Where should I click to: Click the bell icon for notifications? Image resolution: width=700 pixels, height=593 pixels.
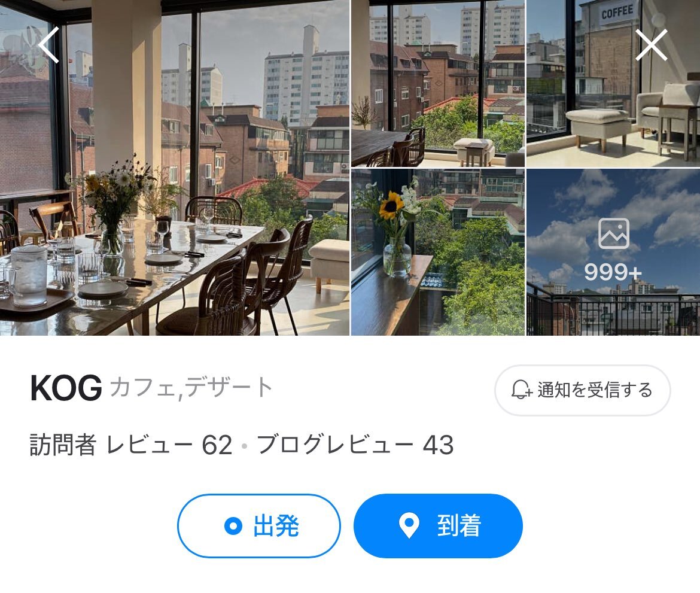point(521,390)
